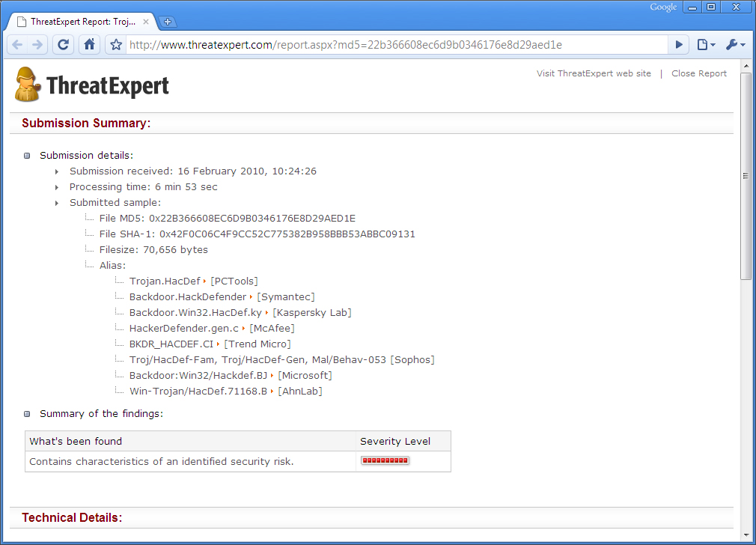Click the Submitted sample label
756x545 pixels.
pos(115,203)
